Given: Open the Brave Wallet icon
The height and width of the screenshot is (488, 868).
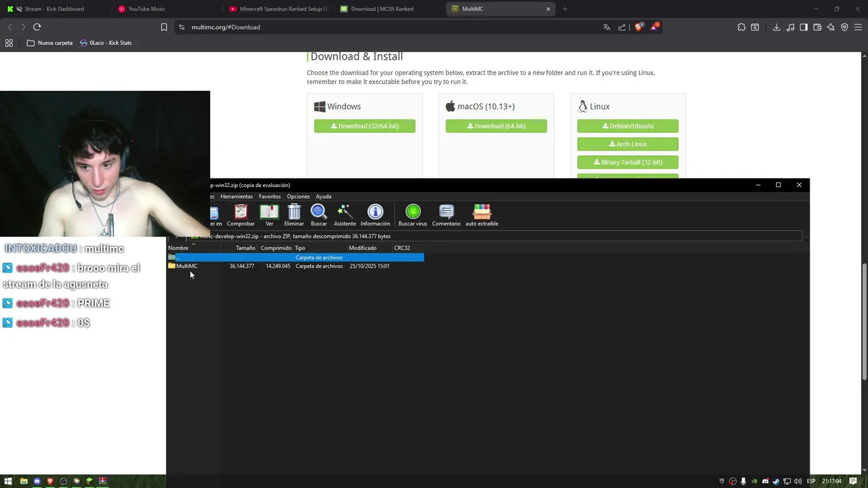Looking at the screenshot, I should click(817, 27).
